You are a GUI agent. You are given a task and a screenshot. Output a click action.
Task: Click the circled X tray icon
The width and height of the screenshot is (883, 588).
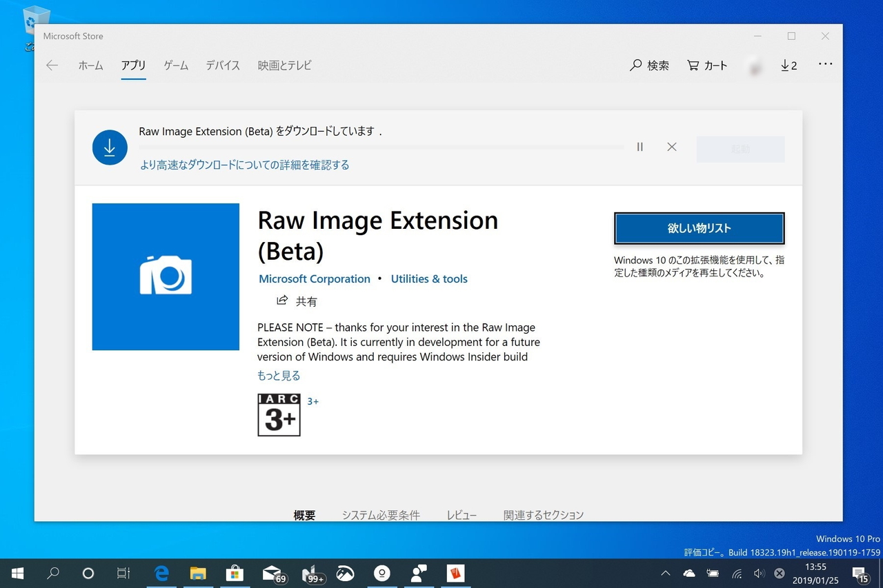point(780,574)
